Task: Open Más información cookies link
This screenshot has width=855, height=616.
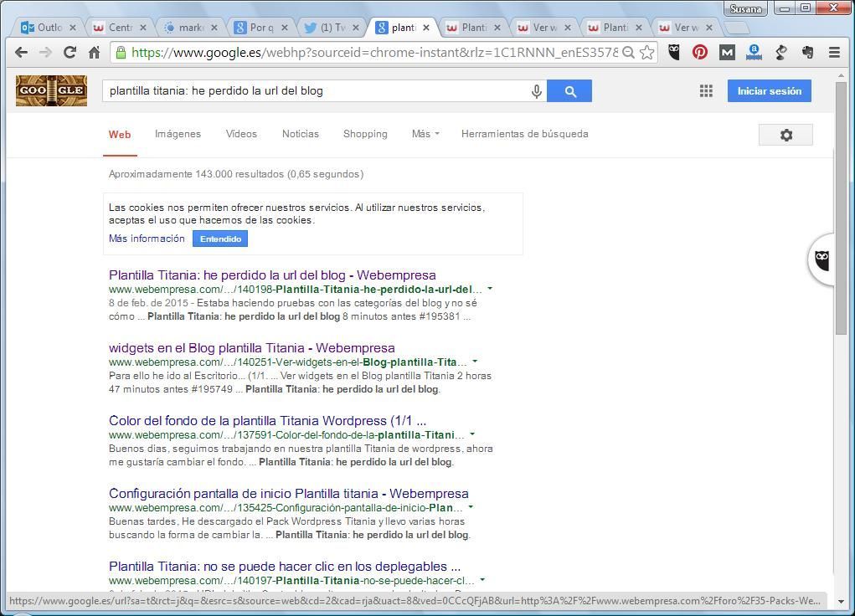Action: 147,239
